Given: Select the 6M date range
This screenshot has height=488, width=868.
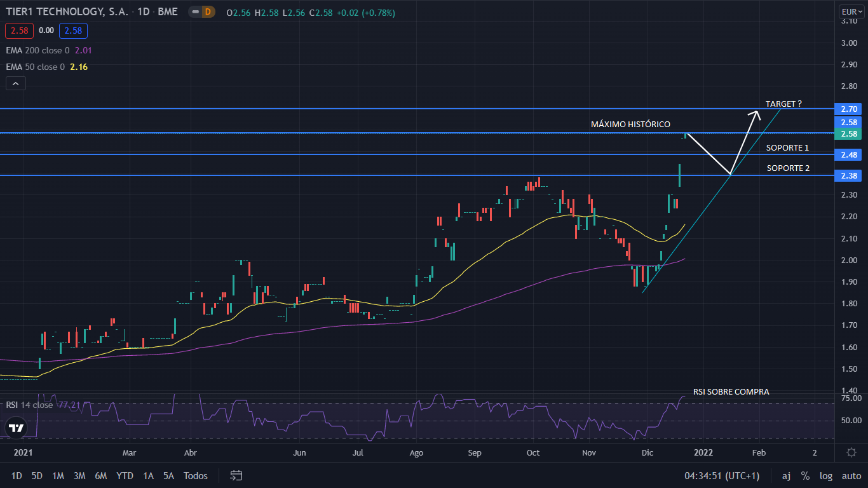Looking at the screenshot, I should tap(100, 475).
